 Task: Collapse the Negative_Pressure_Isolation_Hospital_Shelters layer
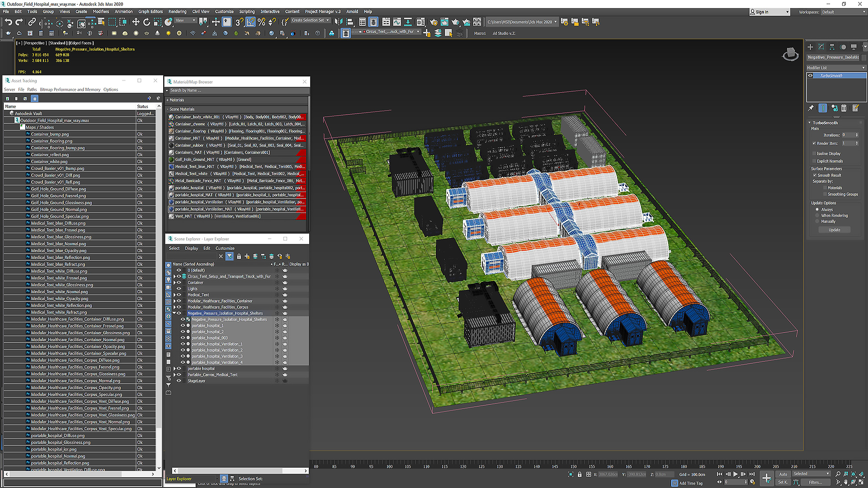175,313
